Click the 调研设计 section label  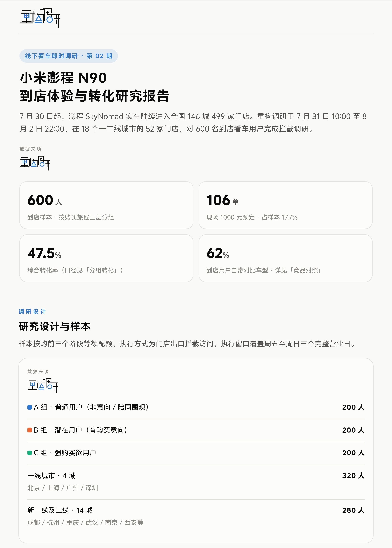[x=32, y=312]
